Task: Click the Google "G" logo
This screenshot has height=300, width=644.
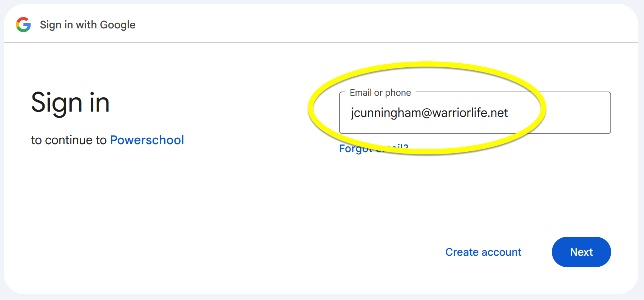Action: click(x=23, y=25)
